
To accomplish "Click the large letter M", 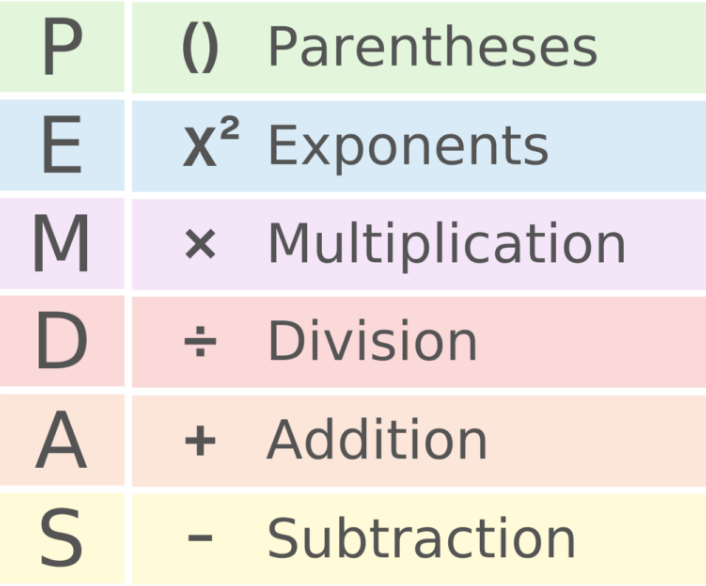I will pyautogui.click(x=62, y=245).
